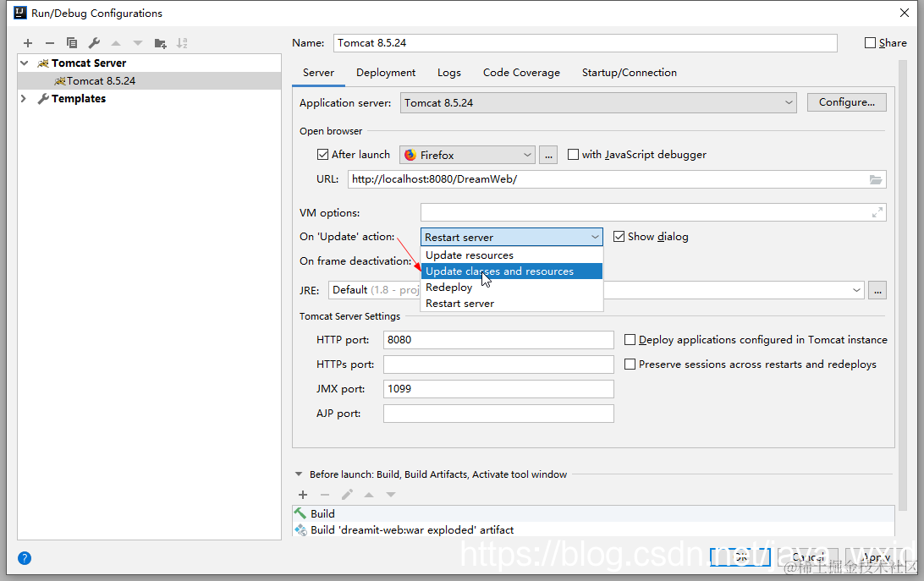The height and width of the screenshot is (581, 924).
Task: Click Configure... button
Action: (x=847, y=102)
